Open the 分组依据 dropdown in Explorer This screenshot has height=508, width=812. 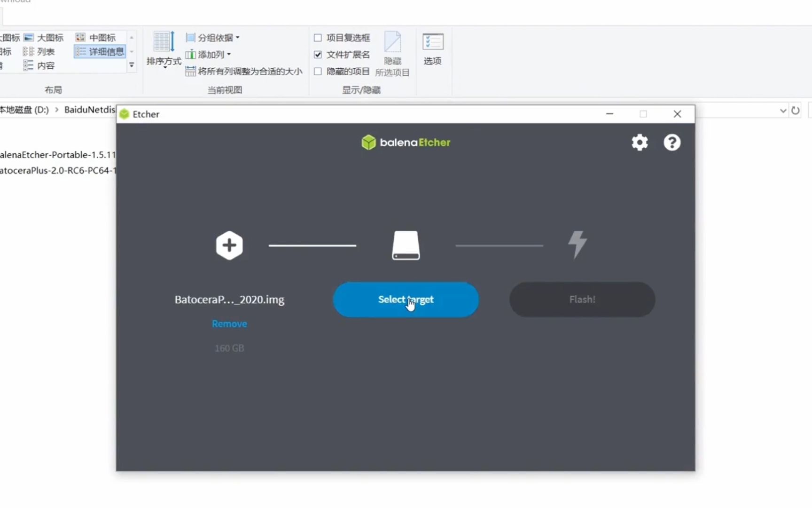tap(213, 38)
